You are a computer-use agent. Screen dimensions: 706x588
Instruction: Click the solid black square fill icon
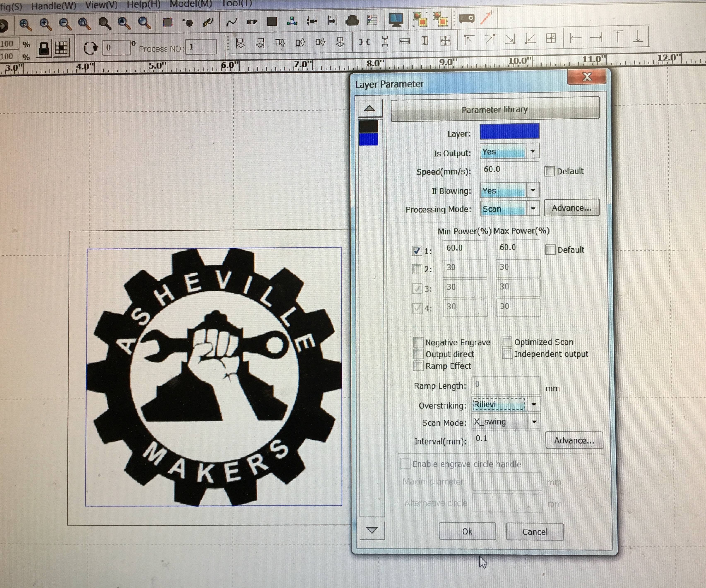coord(272,22)
